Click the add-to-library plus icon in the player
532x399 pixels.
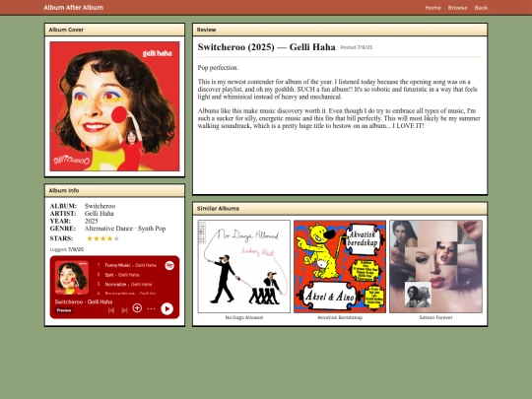(137, 308)
